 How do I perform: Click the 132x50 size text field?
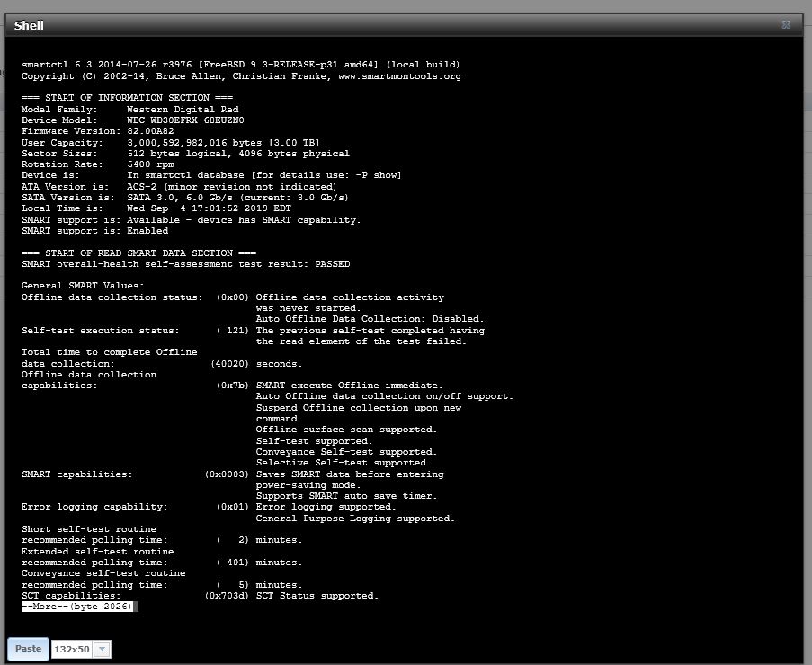tap(73, 649)
